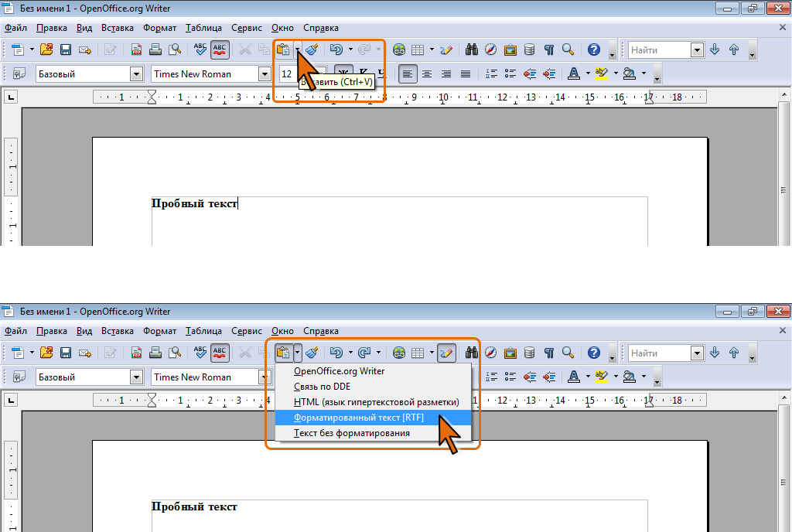Screen dimensions: 792x532
Task: Toggle Align right button in window with Вставить tooltip
Action: click(446, 73)
